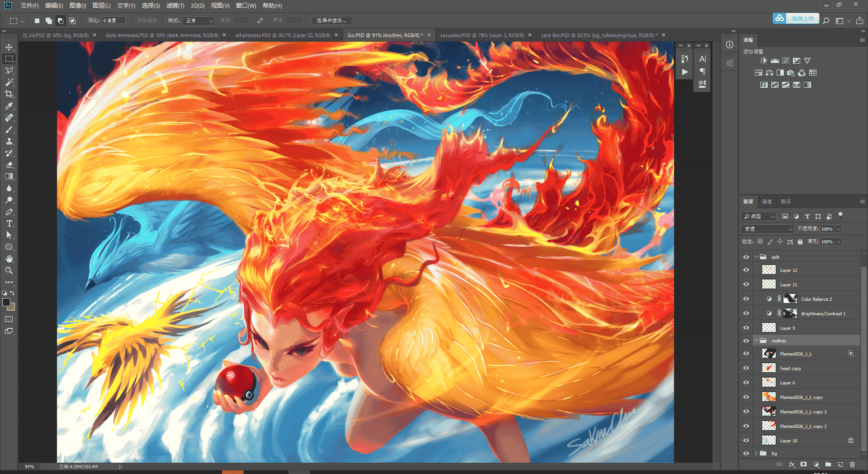Click the foreground color swatch
The width and height of the screenshot is (868, 474).
[x=6, y=302]
